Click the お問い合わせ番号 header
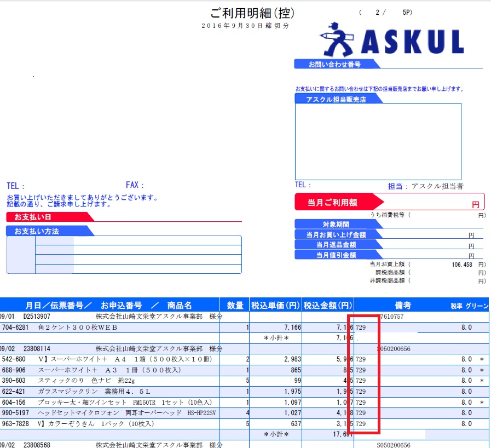This screenshot has height=448, width=491. tap(334, 64)
